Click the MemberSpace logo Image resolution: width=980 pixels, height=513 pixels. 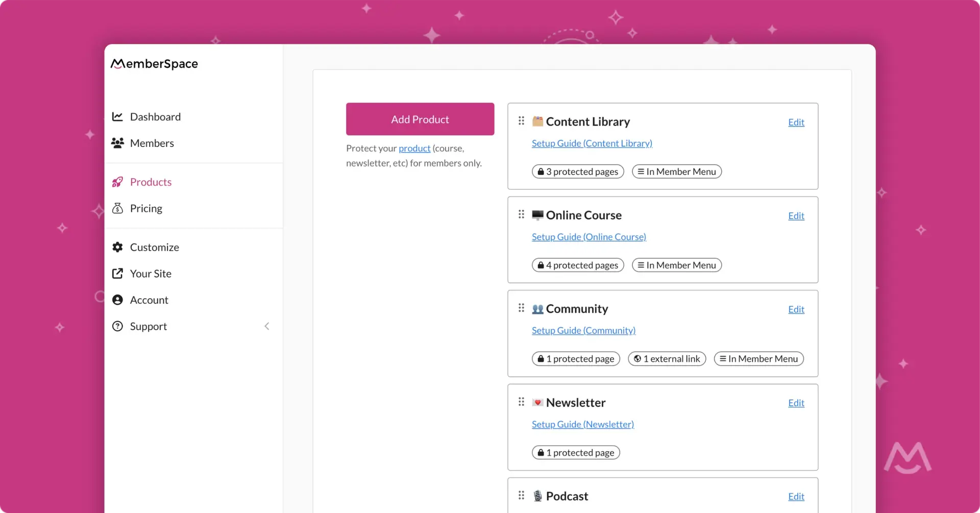pos(154,63)
